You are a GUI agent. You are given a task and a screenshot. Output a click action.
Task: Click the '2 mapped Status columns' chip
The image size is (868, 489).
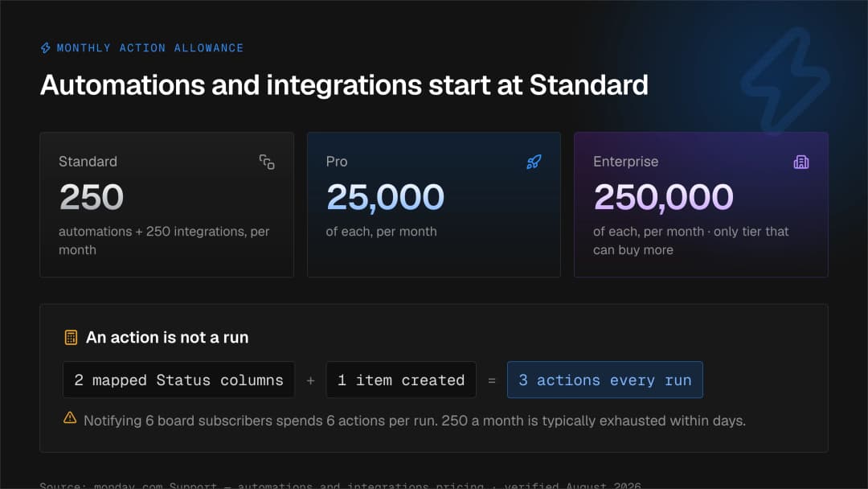[x=178, y=380]
